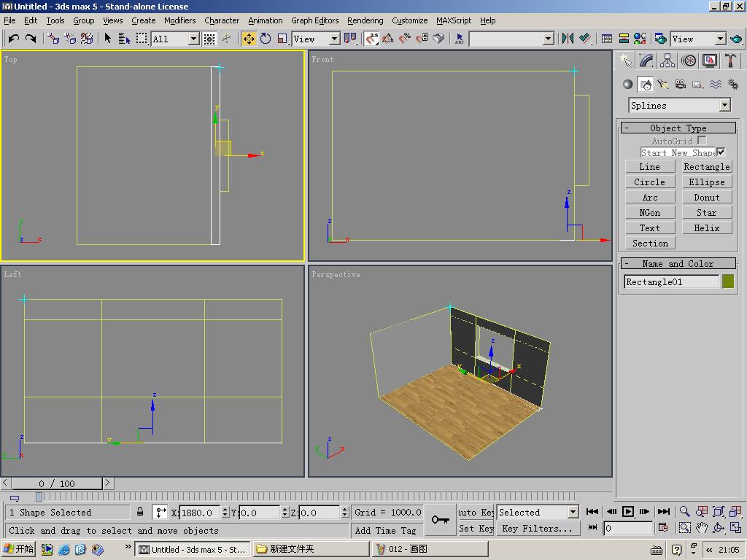Click the Geometry sphere category icon
This screenshot has height=560, width=747.
click(627, 85)
